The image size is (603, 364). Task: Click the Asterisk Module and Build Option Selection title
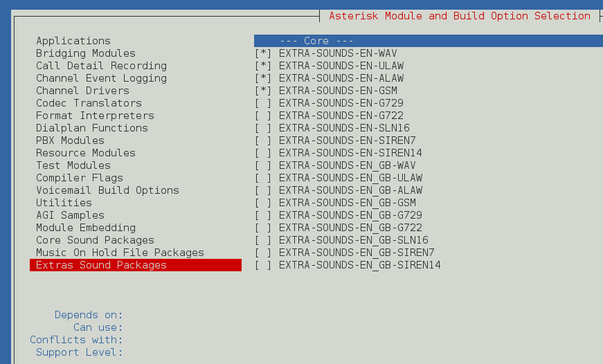point(460,16)
